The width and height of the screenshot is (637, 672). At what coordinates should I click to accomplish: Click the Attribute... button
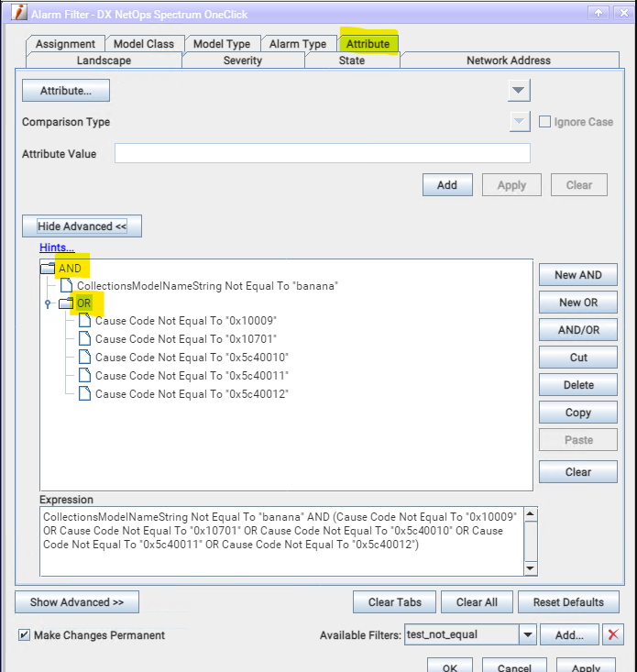pyautogui.click(x=66, y=91)
